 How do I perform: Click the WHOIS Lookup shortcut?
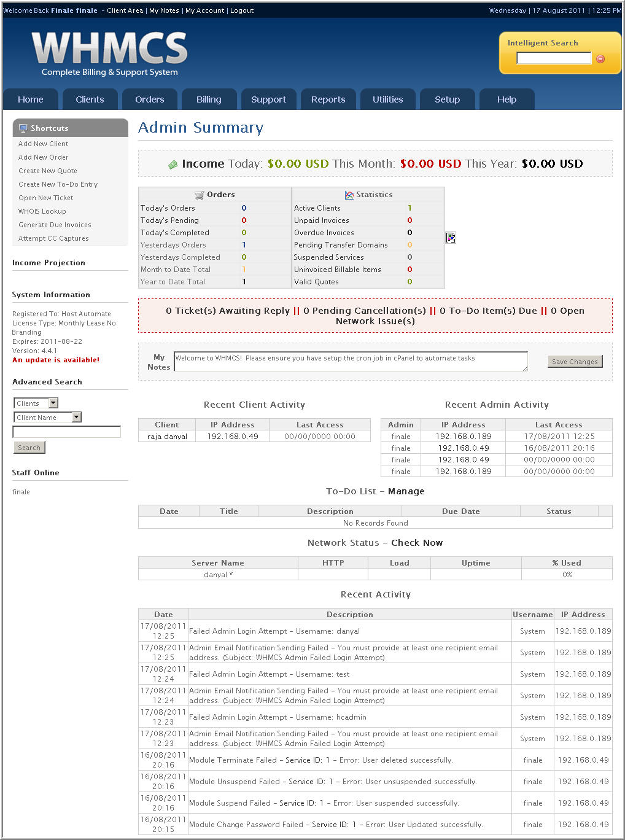[42, 211]
